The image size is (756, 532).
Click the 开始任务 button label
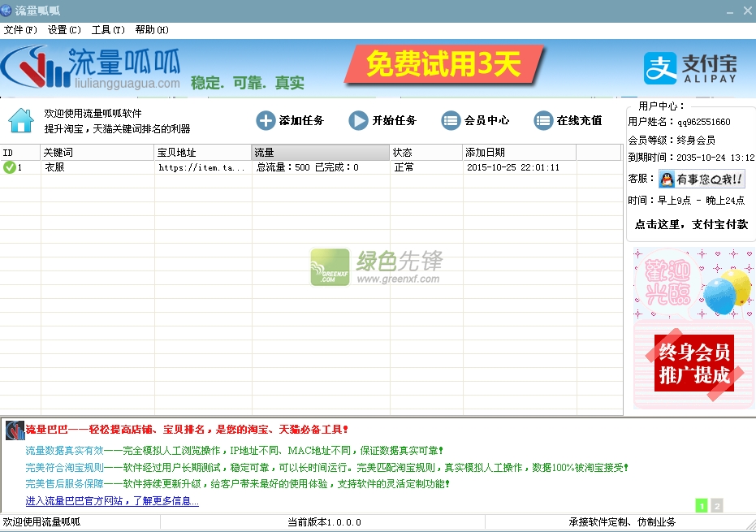pos(394,120)
